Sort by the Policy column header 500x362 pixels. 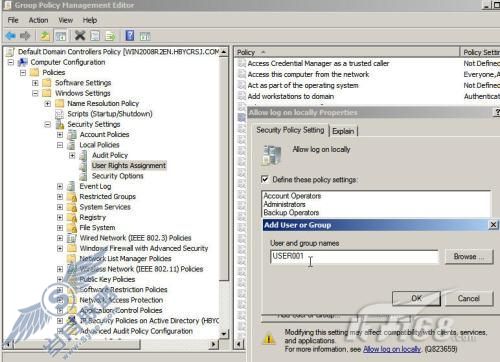(347, 52)
